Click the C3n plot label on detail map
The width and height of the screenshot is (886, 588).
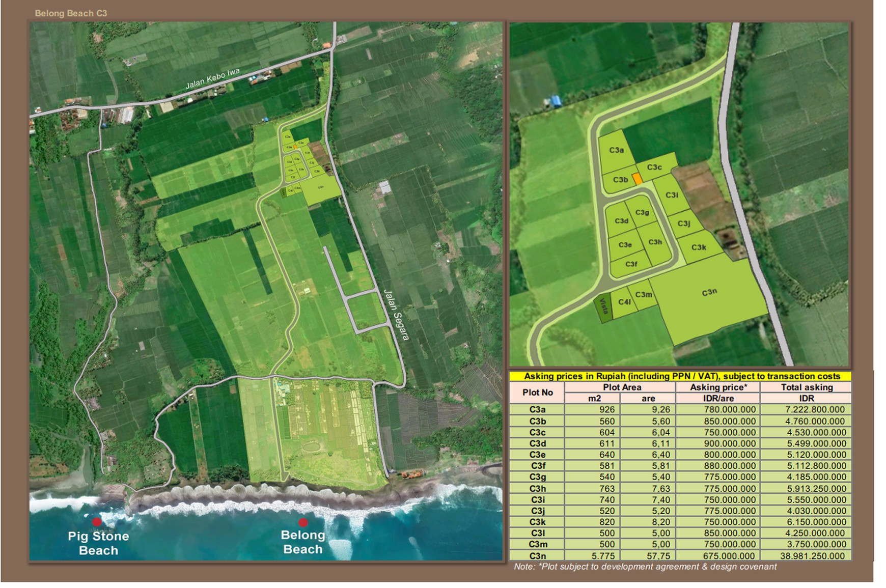tap(709, 292)
